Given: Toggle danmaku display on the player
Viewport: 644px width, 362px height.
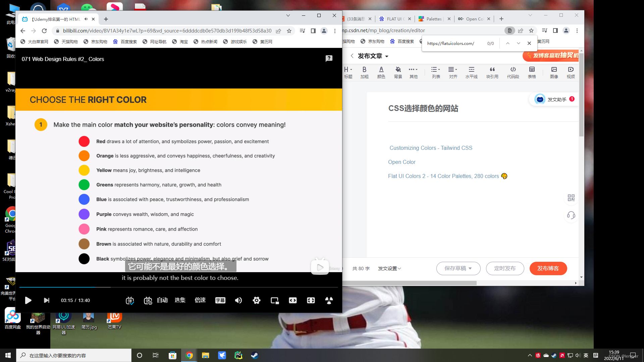Looking at the screenshot, I should point(130,300).
